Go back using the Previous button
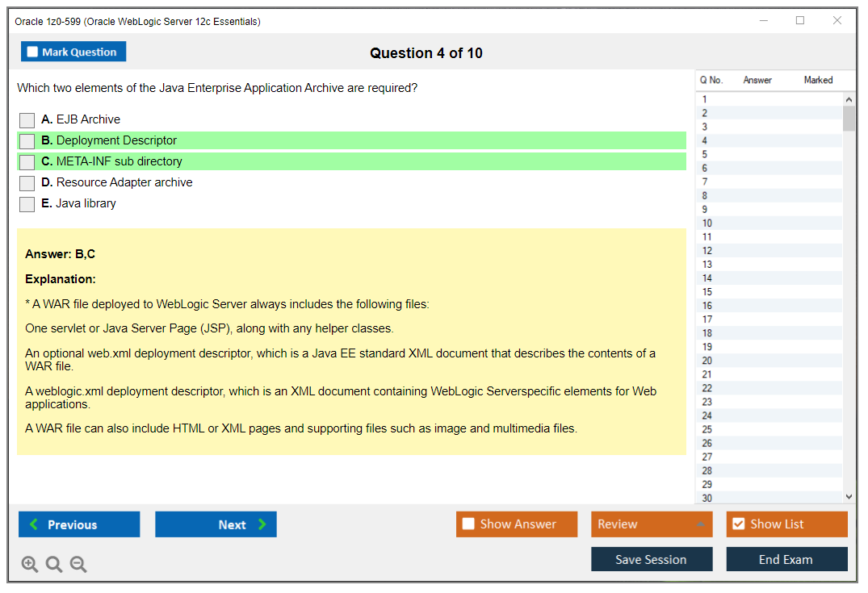The width and height of the screenshot is (868, 593). click(78, 524)
